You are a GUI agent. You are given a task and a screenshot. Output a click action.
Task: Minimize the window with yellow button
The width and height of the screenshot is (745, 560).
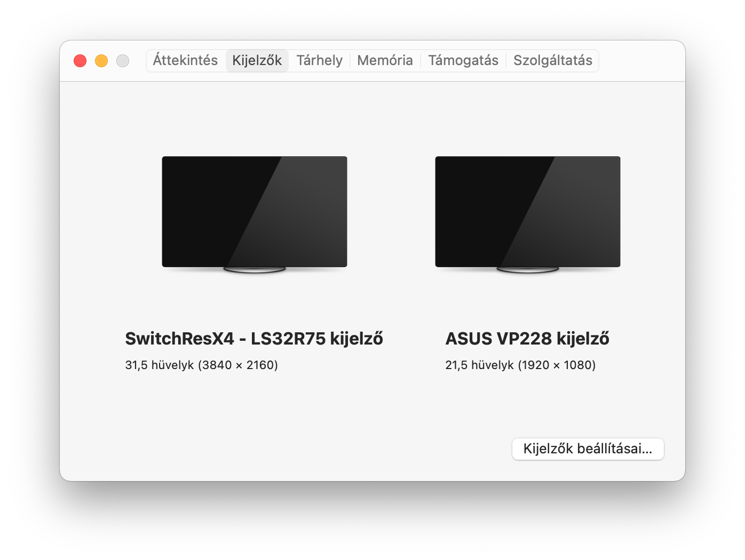point(101,61)
